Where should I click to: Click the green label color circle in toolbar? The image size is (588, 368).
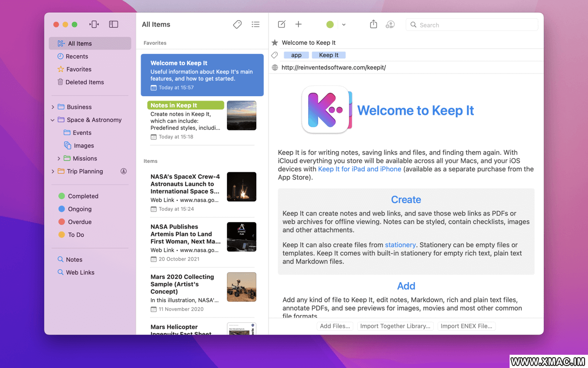[330, 25]
